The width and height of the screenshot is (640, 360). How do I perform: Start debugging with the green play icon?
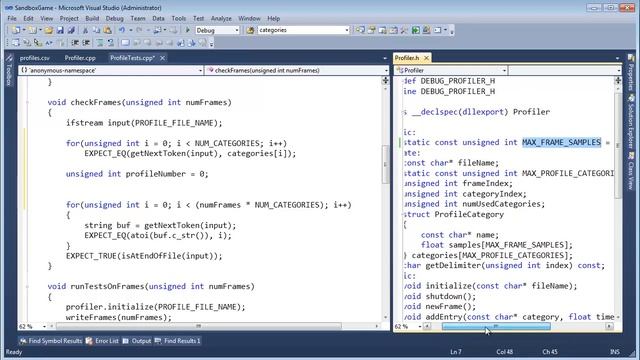tap(188, 30)
